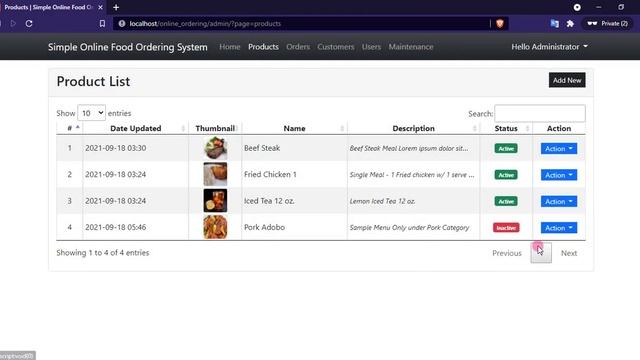Open the extensions puzzle icon

click(570, 24)
